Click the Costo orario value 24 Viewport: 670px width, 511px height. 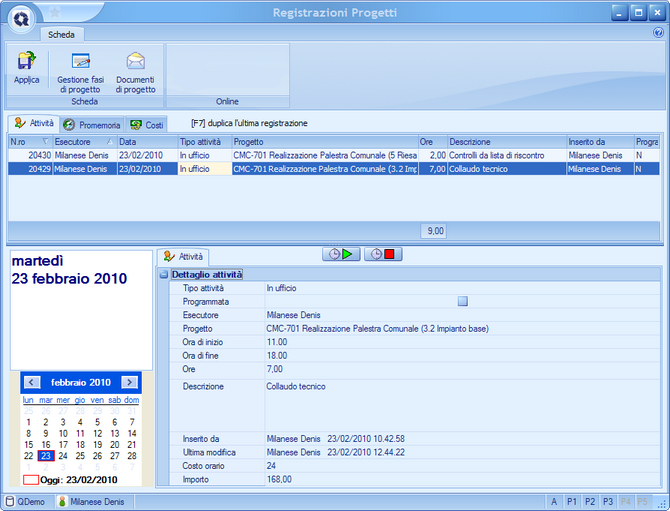coord(463,466)
